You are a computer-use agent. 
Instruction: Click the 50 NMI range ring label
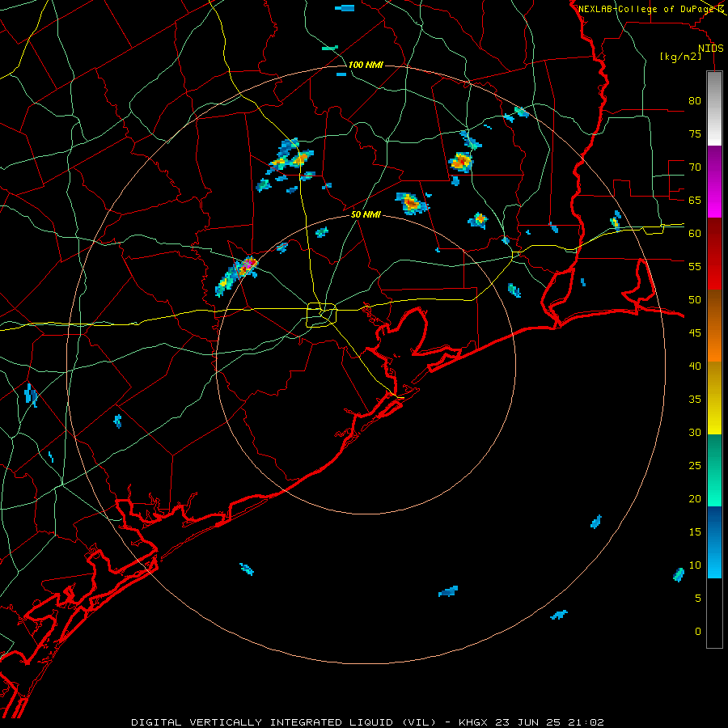coord(366,214)
